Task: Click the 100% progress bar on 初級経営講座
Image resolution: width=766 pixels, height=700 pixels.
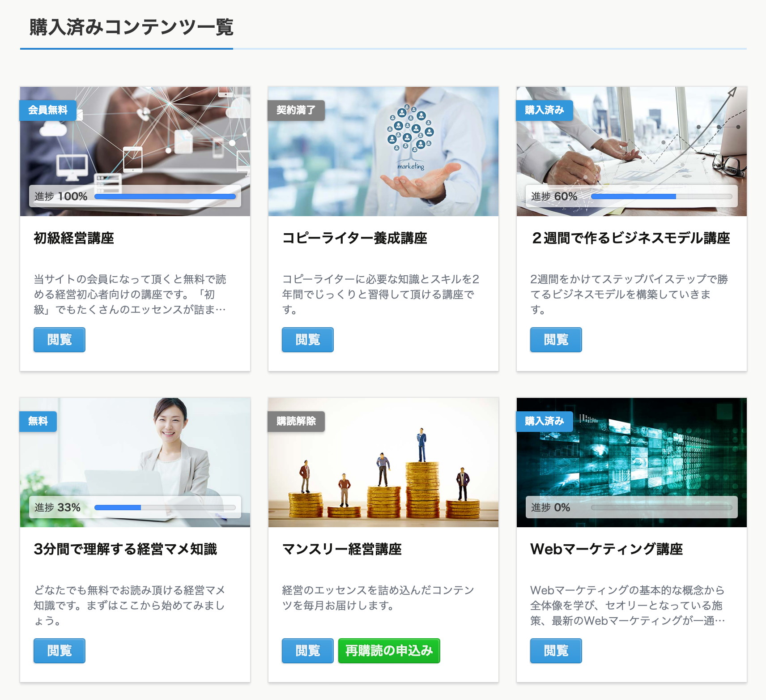Action: pos(165,196)
